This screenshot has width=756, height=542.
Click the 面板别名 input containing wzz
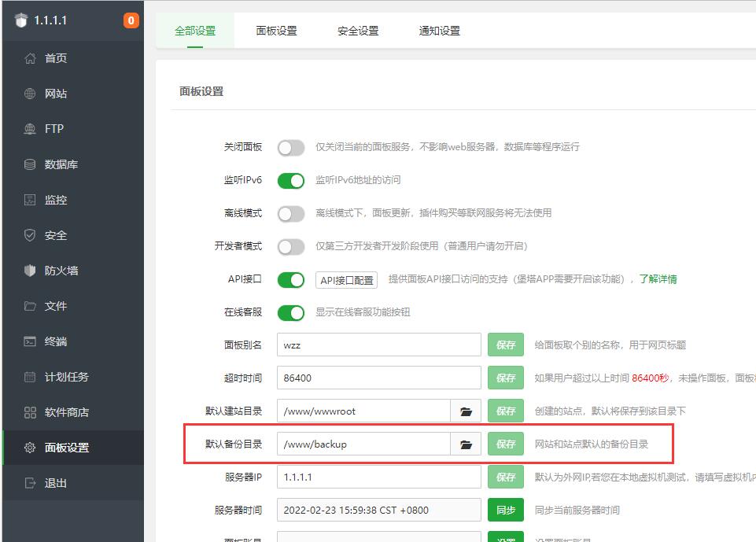tap(379, 345)
